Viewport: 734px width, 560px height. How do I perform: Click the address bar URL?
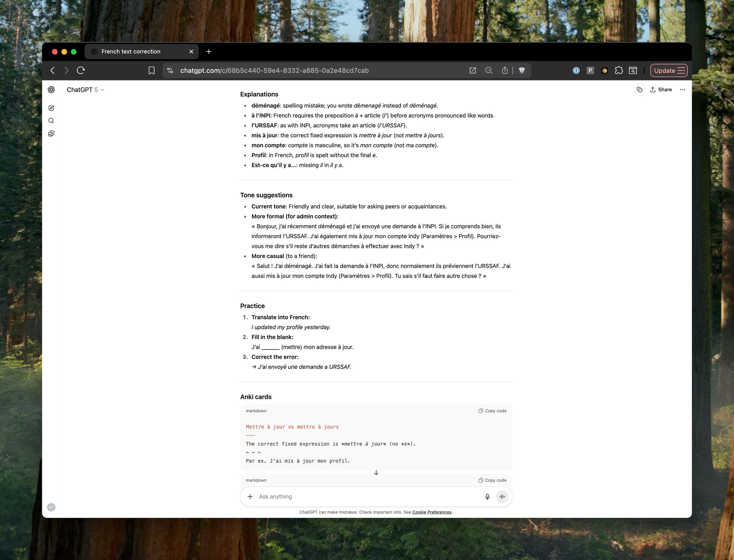click(274, 71)
